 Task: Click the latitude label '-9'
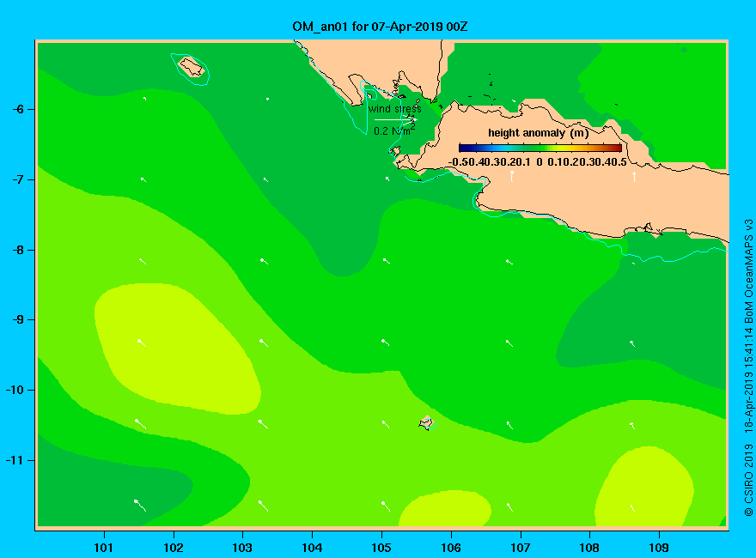tap(17, 320)
